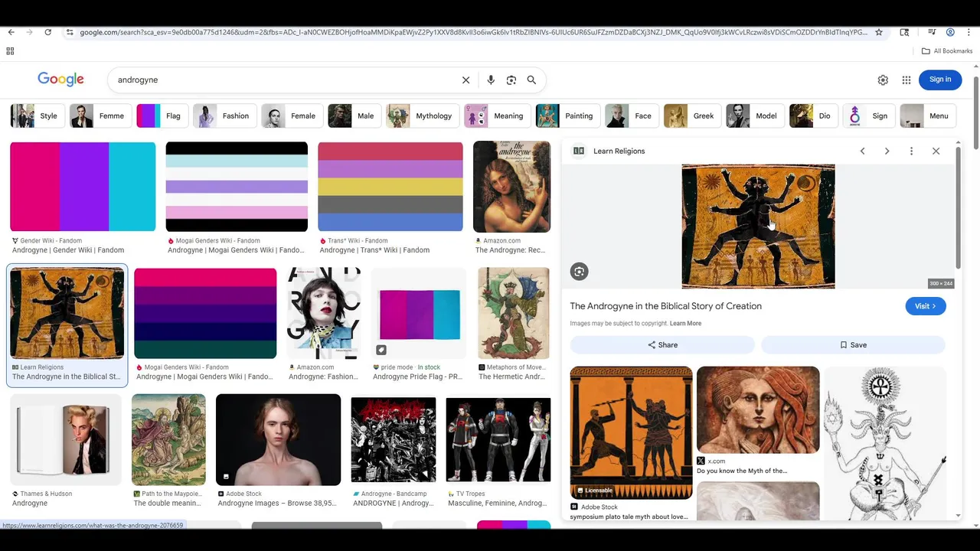This screenshot has width=980, height=551.
Task: Open Google Lens image search icon
Action: click(x=511, y=80)
